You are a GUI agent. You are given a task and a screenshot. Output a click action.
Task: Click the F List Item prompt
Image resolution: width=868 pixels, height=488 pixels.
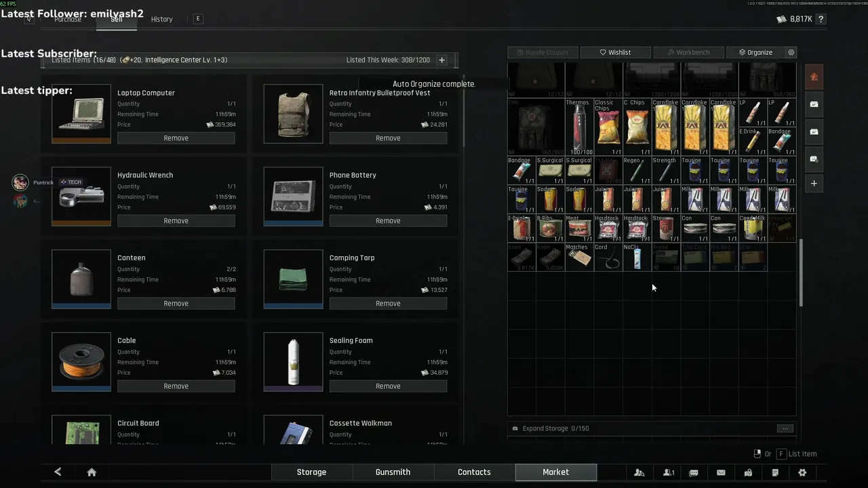tap(797, 454)
